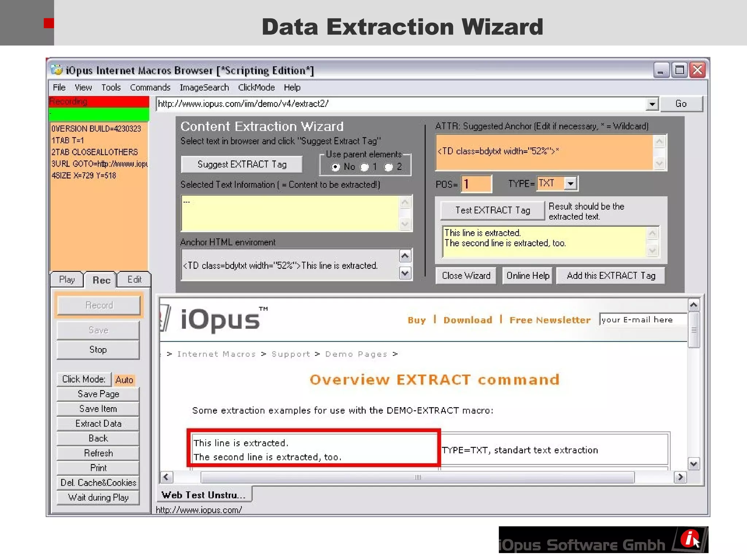The width and height of the screenshot is (747, 560).
Task: Select parent elements radio option 2
Action: 389,167
